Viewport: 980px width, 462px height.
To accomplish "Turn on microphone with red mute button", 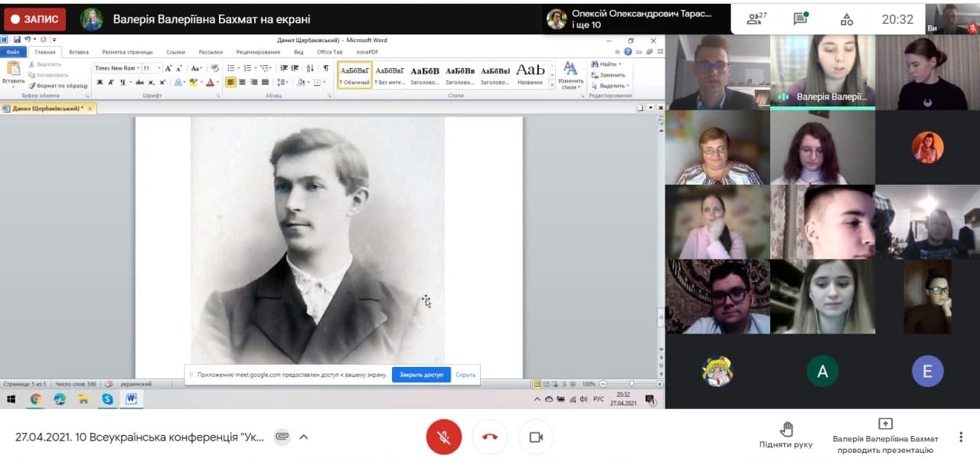I will tap(444, 437).
